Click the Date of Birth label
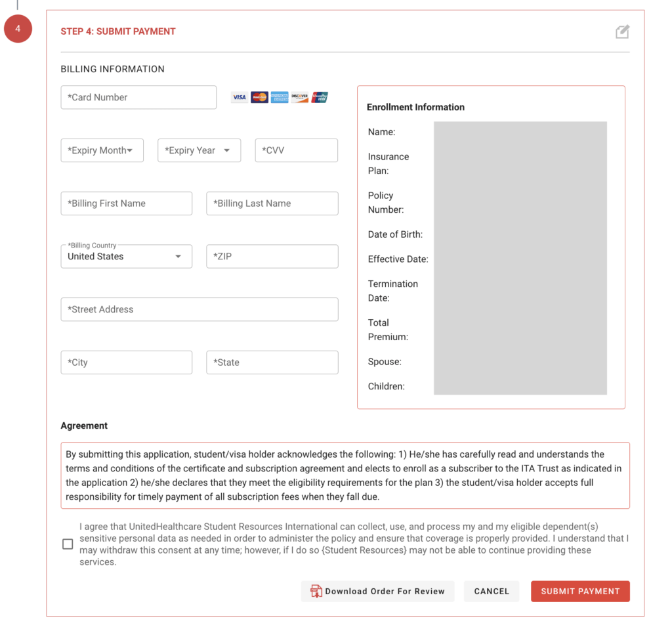The image size is (672, 633). [x=395, y=234]
